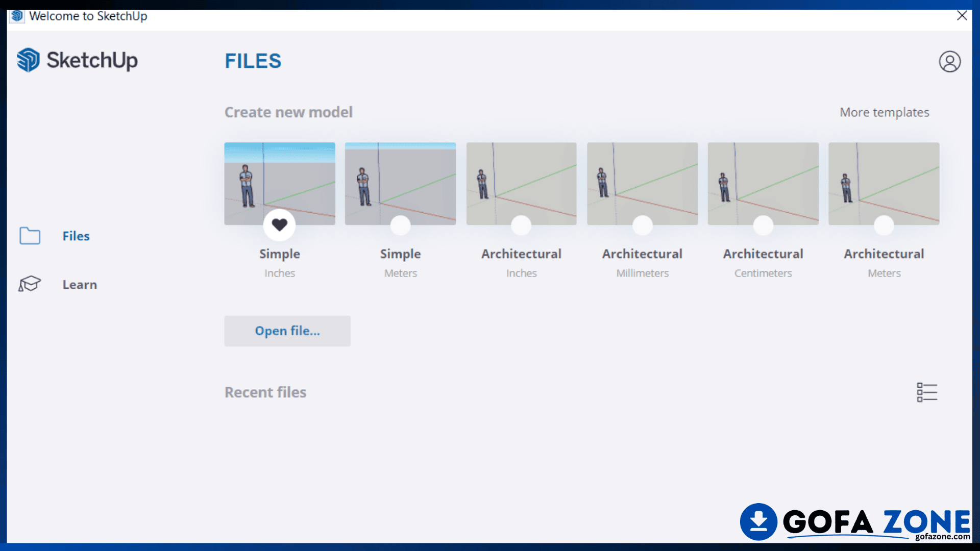Click SketchUp icon in window title bar
The image size is (980, 551).
[x=17, y=16]
